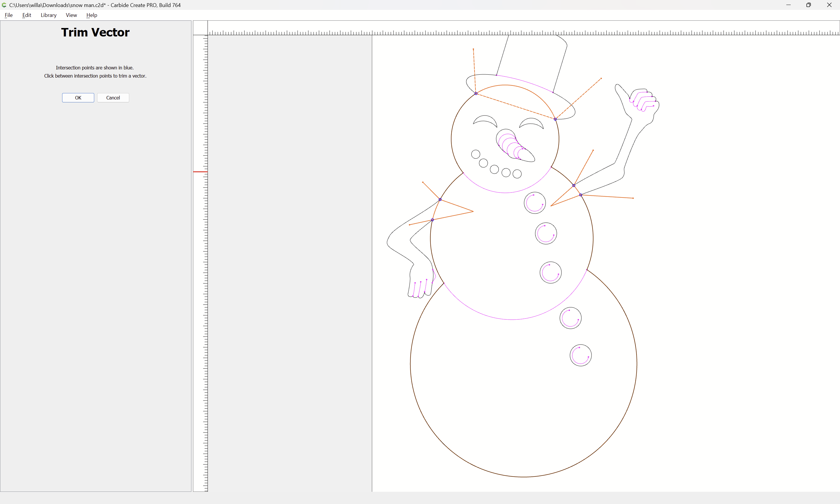Select the third body button circle
The image size is (840, 504).
pos(551,273)
